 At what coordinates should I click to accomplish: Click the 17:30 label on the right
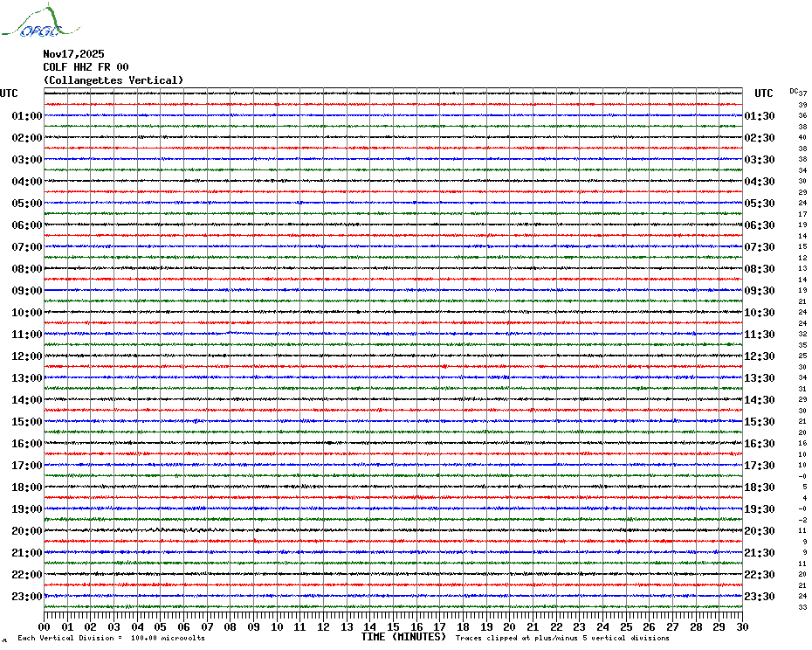pos(760,465)
